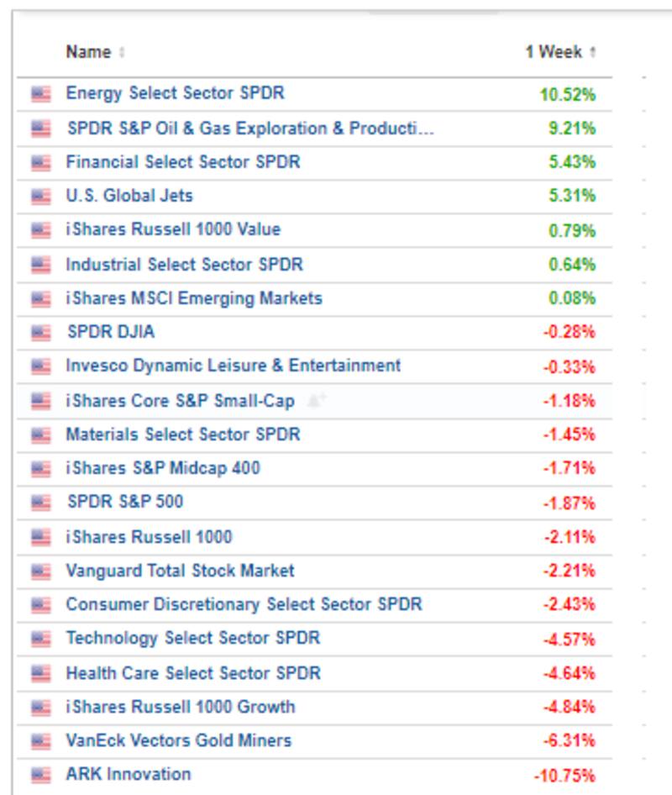The width and height of the screenshot is (672, 795).
Task: Open the iShares MSCI Emerging Markets link
Action: click(x=193, y=298)
